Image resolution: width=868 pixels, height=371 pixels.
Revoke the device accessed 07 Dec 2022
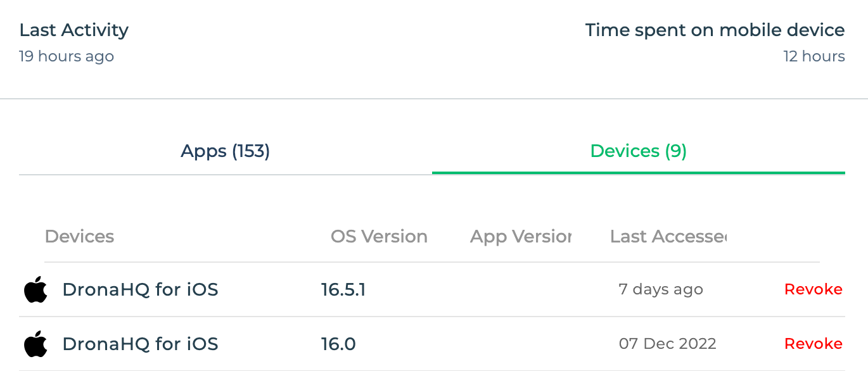click(x=814, y=344)
